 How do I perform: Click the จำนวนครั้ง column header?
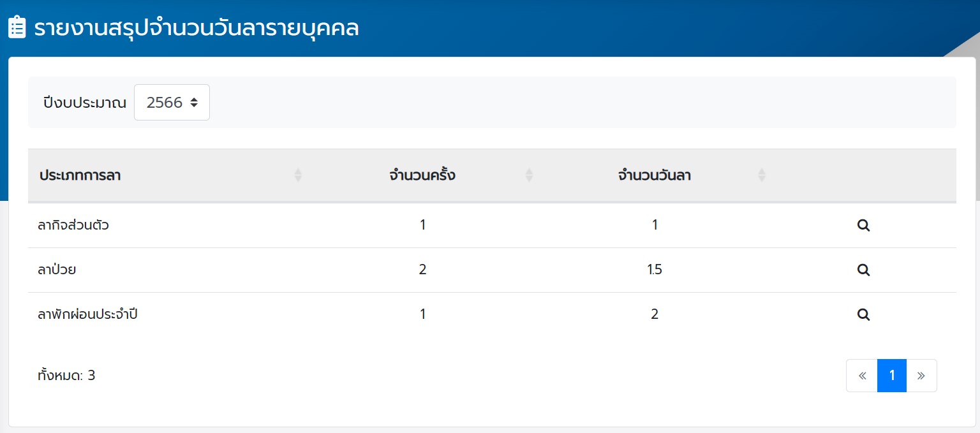pos(422,175)
